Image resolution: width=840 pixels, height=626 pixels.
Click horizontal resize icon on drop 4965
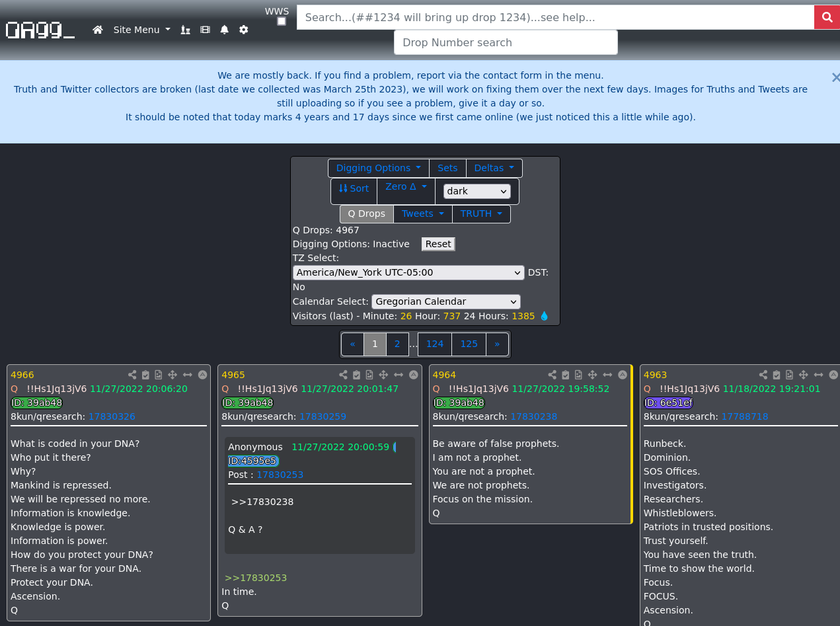399,375
